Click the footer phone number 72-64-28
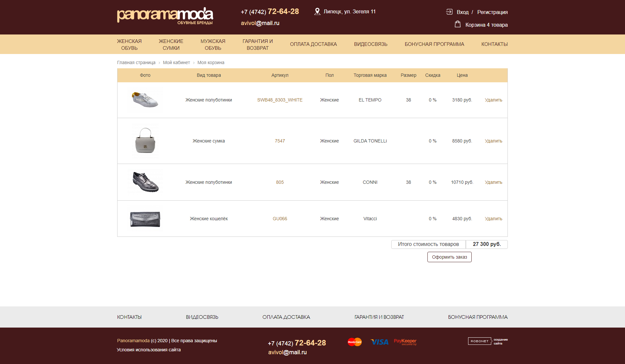The width and height of the screenshot is (625, 364). coord(310,343)
